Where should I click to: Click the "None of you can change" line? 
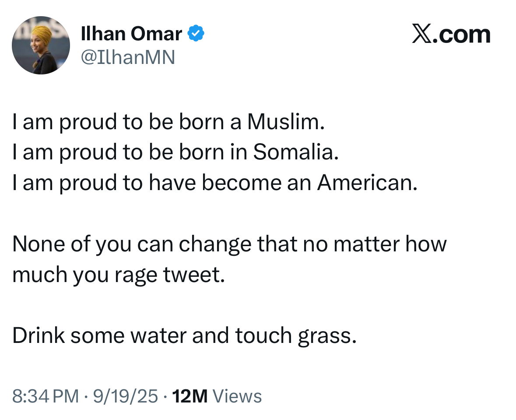click(229, 244)
